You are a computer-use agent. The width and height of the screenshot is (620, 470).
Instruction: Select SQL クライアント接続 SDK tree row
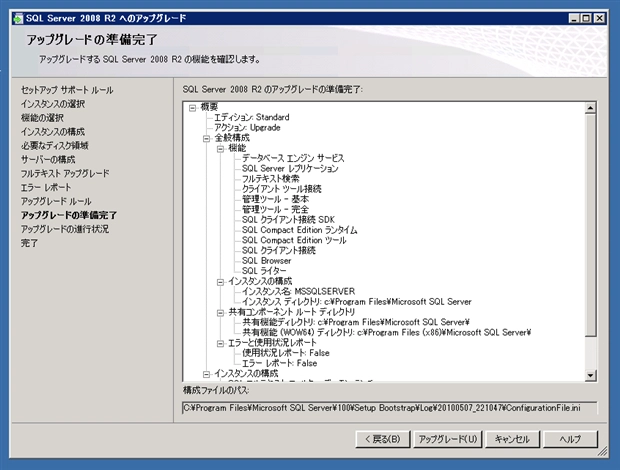pyautogui.click(x=288, y=220)
